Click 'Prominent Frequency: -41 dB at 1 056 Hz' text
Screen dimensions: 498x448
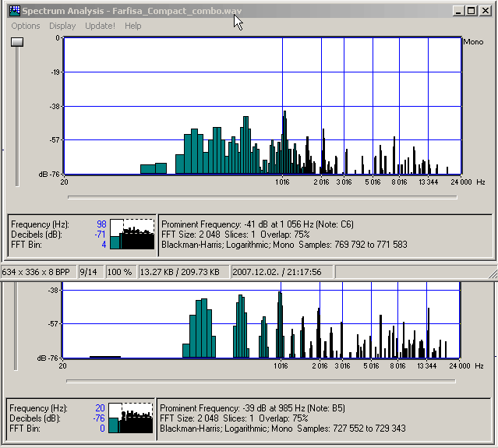click(238, 224)
